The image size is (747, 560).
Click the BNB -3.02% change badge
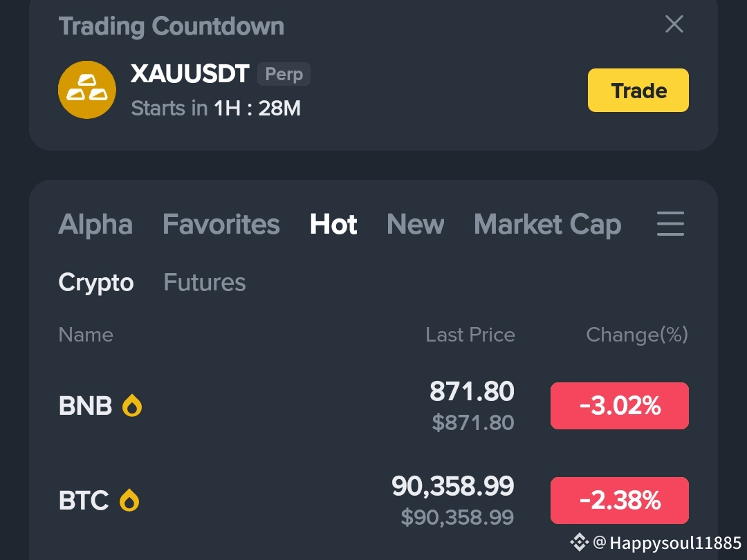click(x=619, y=406)
